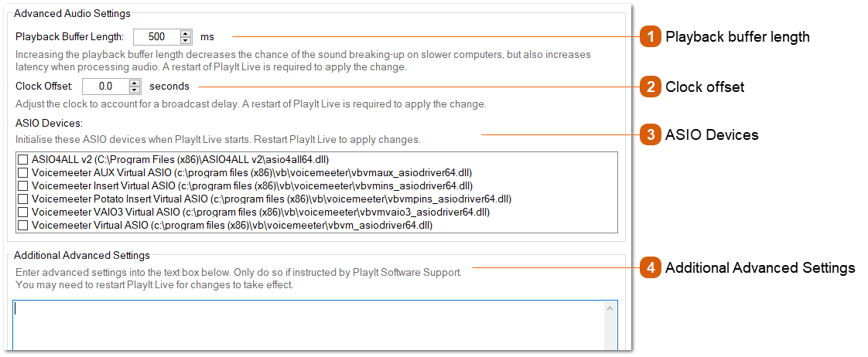Click the orange callout badge number 3
Viewport: 868px width, 357px height.
pyautogui.click(x=651, y=135)
